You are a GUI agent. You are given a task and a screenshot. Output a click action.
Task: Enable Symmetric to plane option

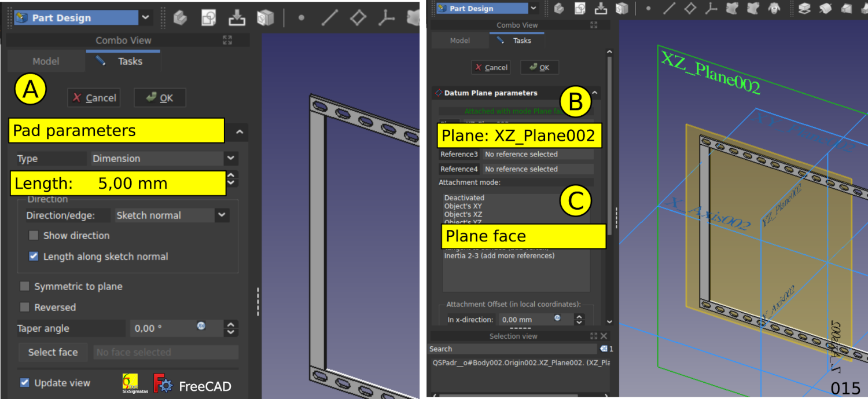(25, 286)
